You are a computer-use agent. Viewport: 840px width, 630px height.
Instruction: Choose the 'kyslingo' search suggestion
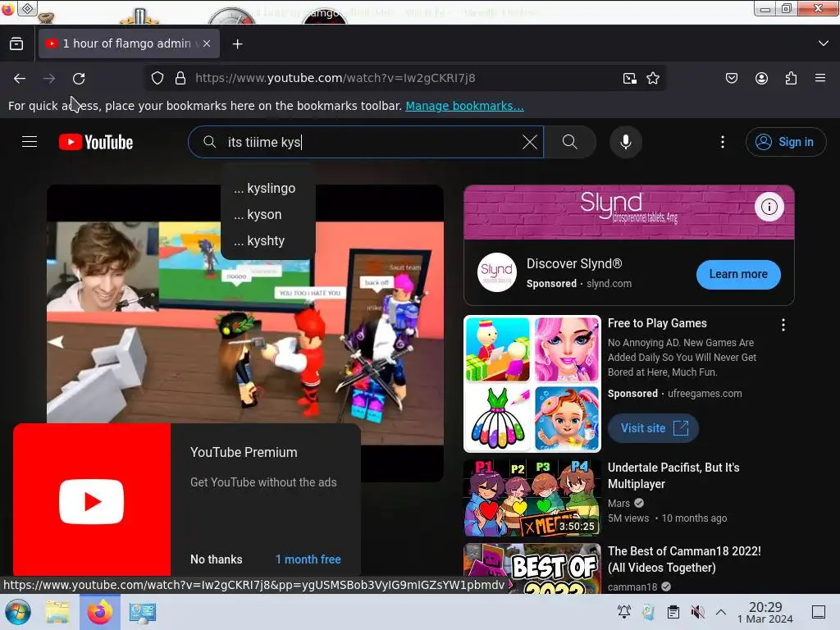(268, 189)
